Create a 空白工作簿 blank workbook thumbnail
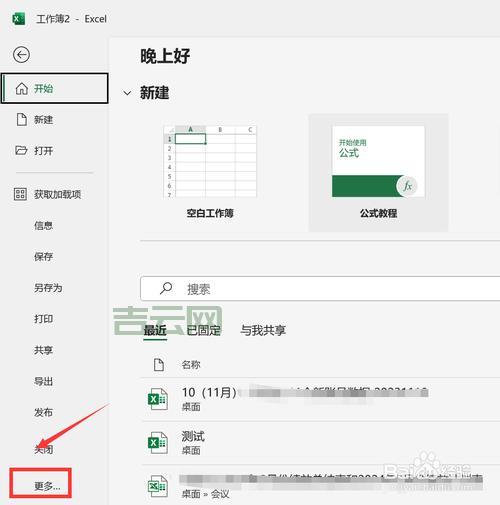The height and width of the screenshot is (505, 500). point(210,161)
